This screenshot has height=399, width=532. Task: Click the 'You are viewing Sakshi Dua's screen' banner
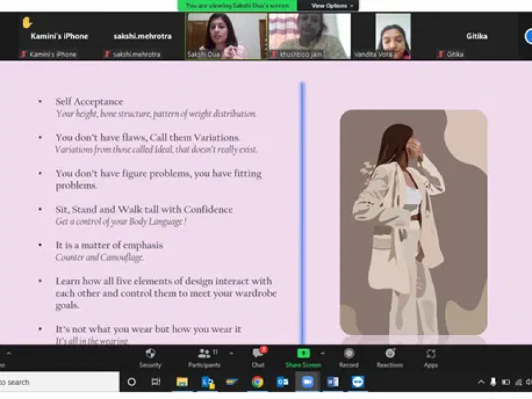tap(237, 6)
